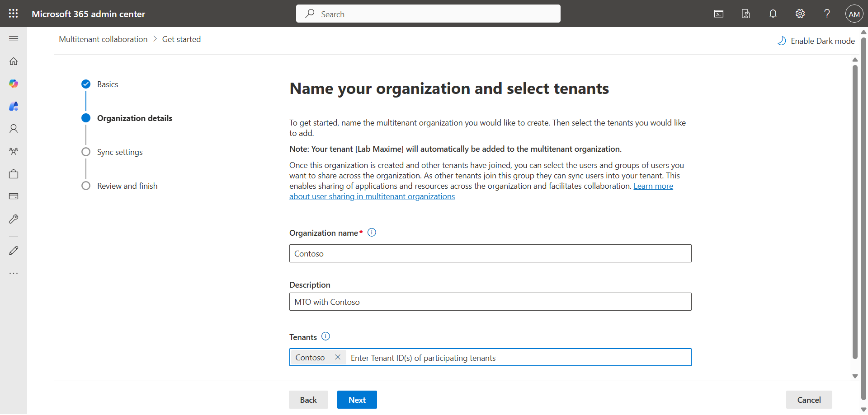Open Billing card icon in sidebar
Image resolution: width=868 pixels, height=415 pixels.
[14, 196]
